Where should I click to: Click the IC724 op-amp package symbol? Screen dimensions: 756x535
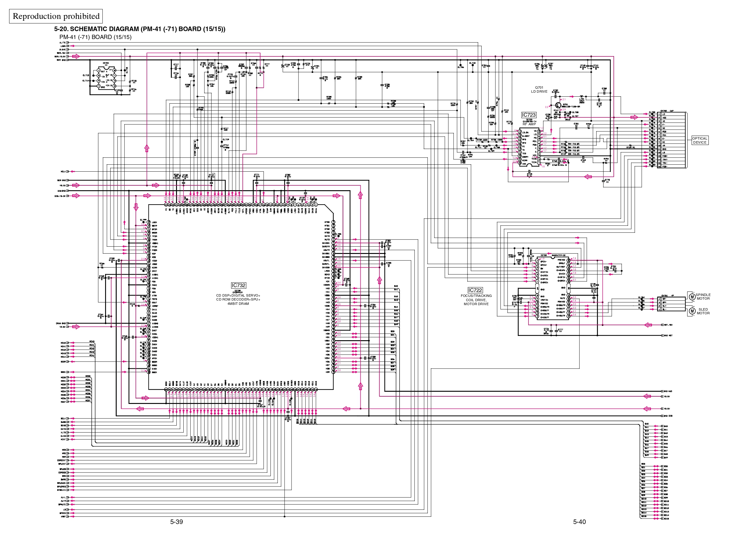click(106, 78)
